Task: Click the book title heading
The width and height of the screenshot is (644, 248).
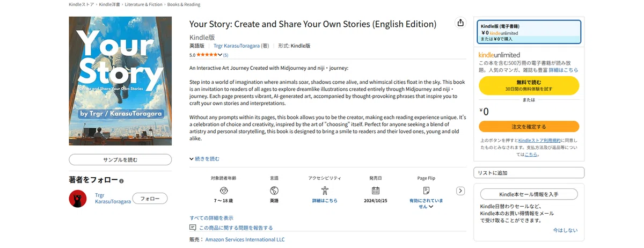Action: pyautogui.click(x=313, y=24)
